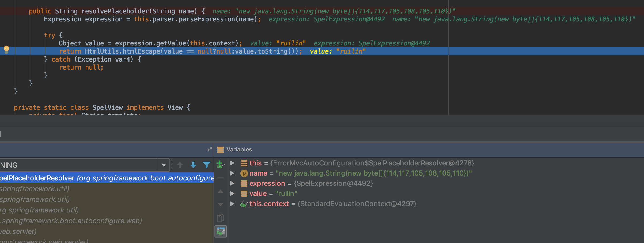Expand the 'this.context' watch node
This screenshot has width=644, height=243.
pyautogui.click(x=232, y=204)
